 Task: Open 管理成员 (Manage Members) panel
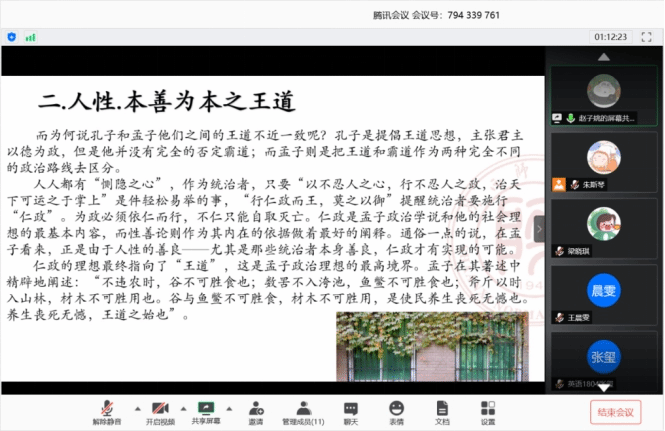pyautogui.click(x=303, y=411)
